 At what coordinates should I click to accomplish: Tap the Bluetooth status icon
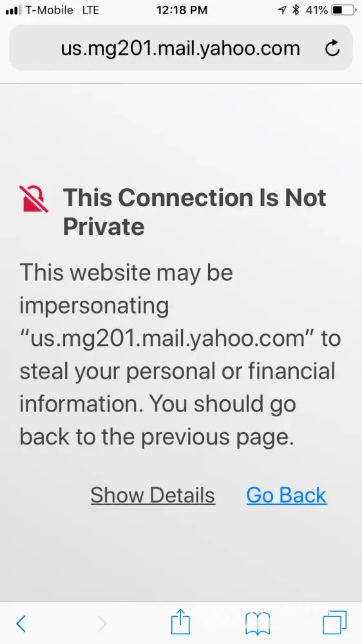pyautogui.click(x=296, y=10)
